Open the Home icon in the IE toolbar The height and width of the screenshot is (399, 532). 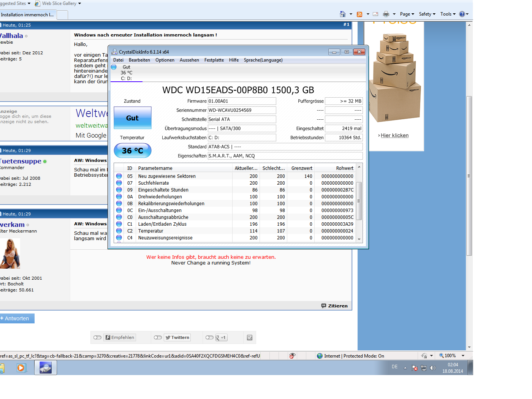tap(342, 14)
